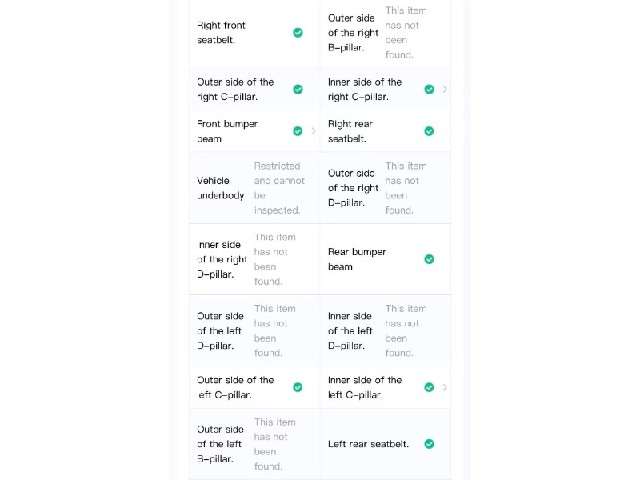The width and height of the screenshot is (640, 480).
Task: Click Inner side of the left D-pillar label
Action: point(350,331)
